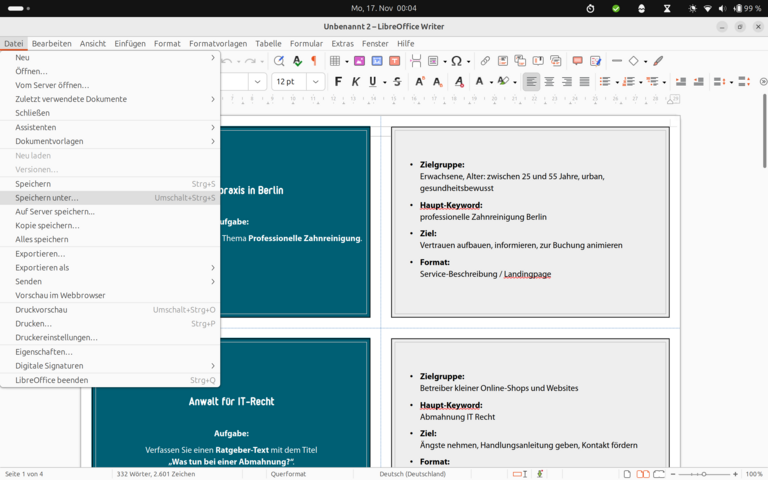Select 'Speichern unter…' in the Datei menu
This screenshot has width=768, height=480.
click(47, 198)
